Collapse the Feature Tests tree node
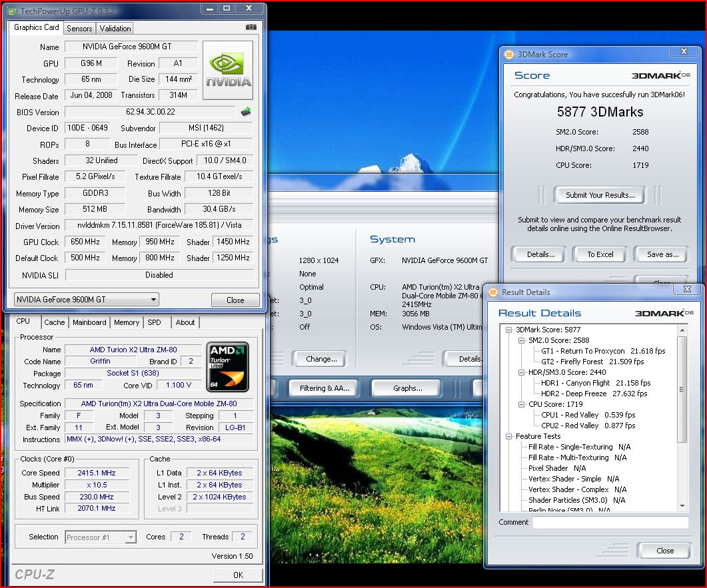 tap(508, 437)
